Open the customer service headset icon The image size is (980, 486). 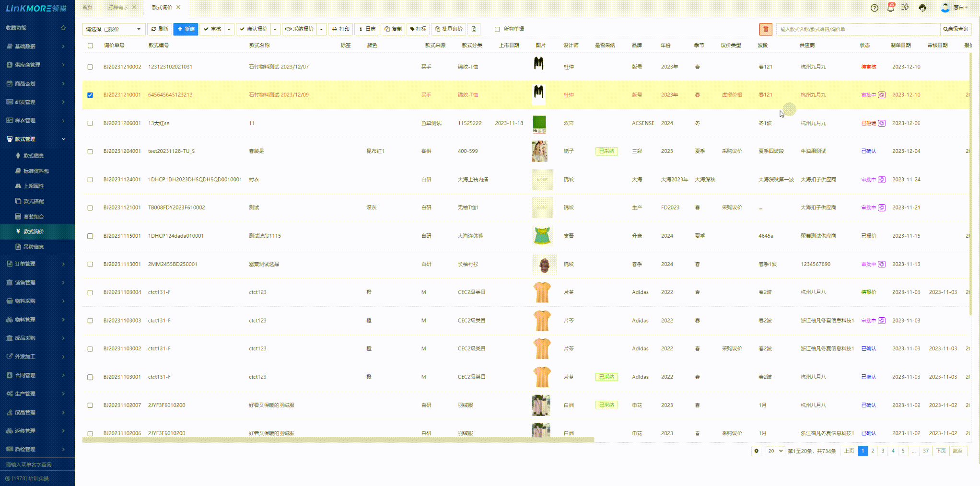922,8
